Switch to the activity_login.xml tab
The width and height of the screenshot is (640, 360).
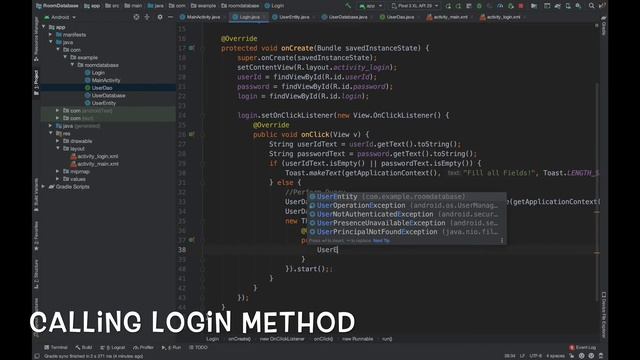pyautogui.click(x=500, y=17)
